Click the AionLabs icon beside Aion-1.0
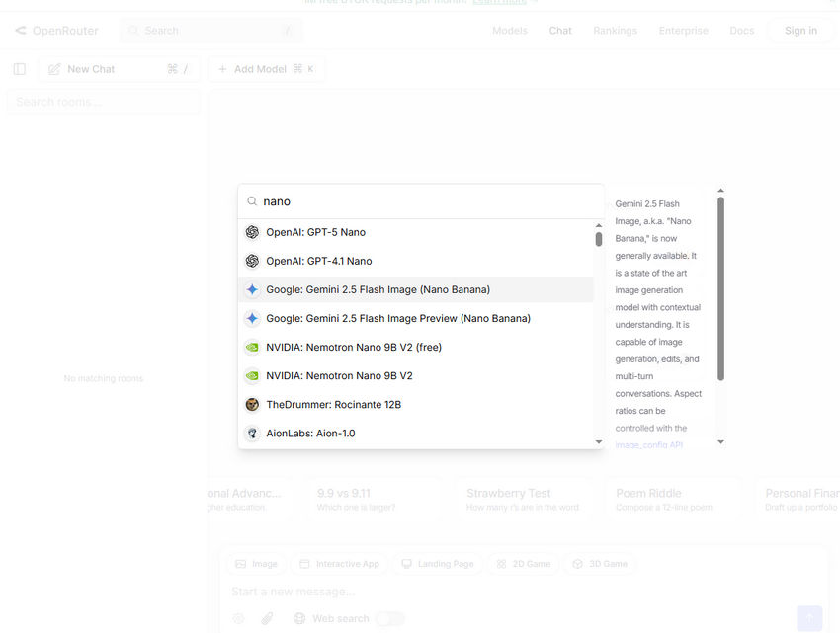Image resolution: width=840 pixels, height=633 pixels. click(252, 433)
